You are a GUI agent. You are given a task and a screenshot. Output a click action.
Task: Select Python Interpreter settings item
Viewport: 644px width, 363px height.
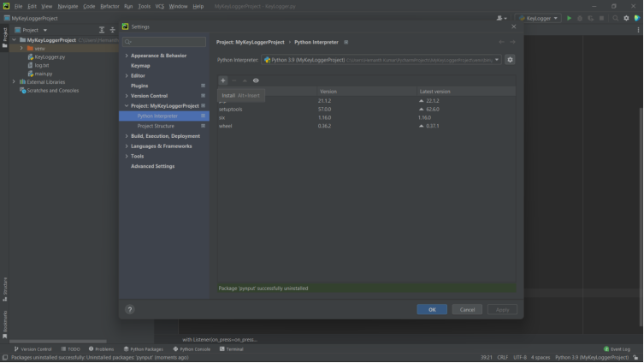point(164,116)
